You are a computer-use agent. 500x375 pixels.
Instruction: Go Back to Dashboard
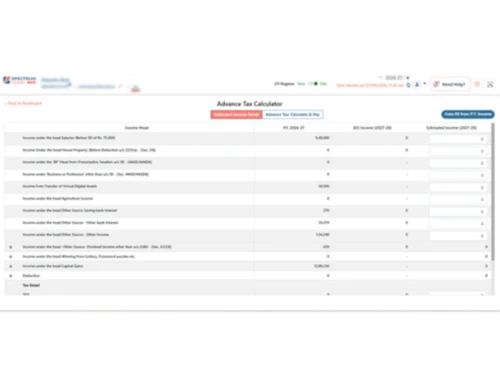click(24, 103)
